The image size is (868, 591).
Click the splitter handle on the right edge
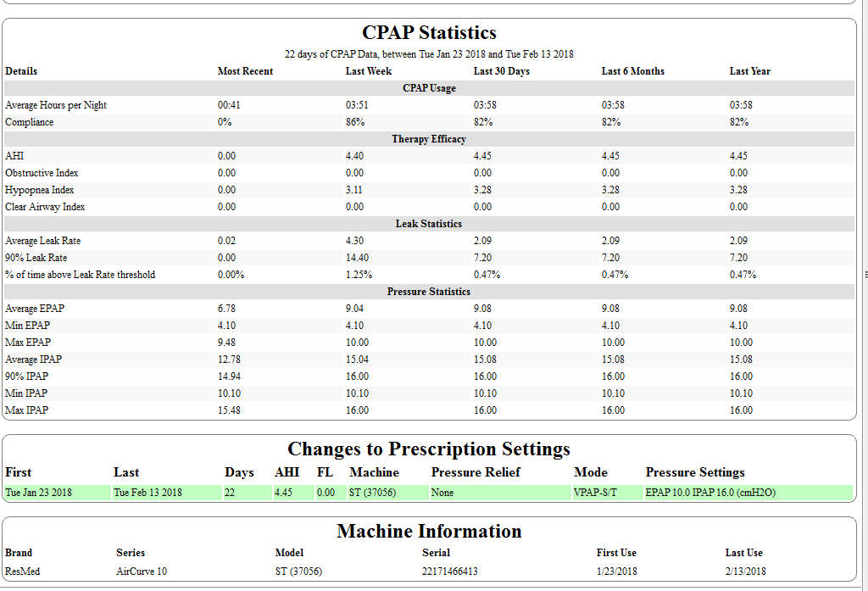[x=865, y=275]
